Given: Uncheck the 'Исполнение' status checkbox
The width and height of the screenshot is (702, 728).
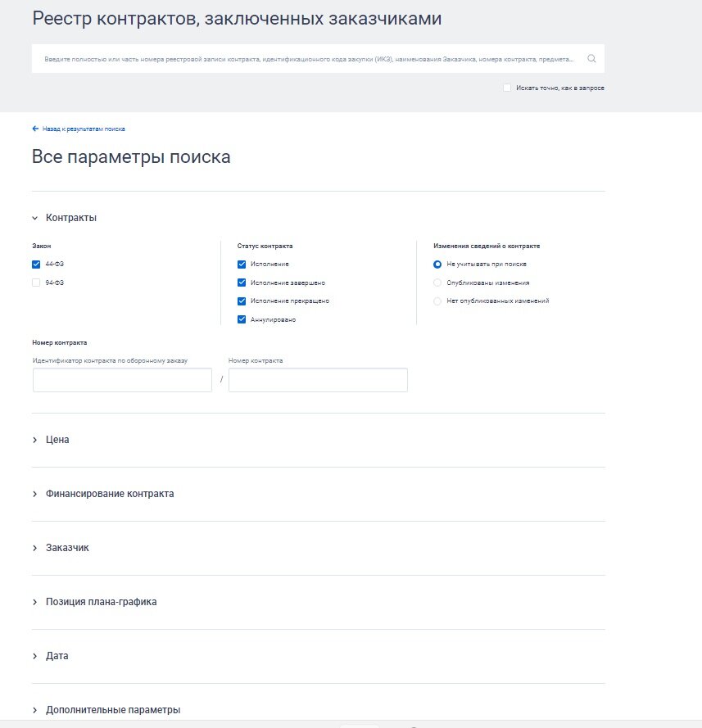Looking at the screenshot, I should (241, 264).
